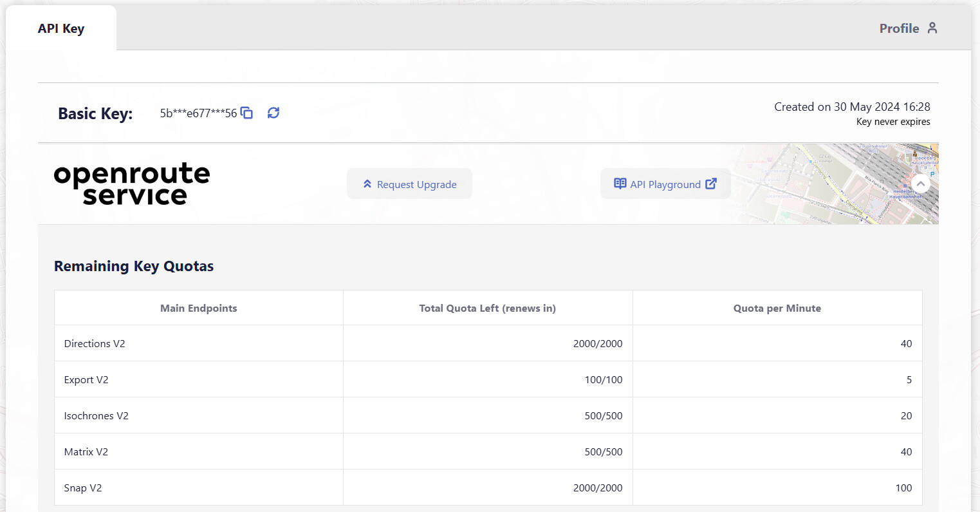Copy the Basic Key to clipboard
This screenshot has height=512, width=980.
coord(246,113)
